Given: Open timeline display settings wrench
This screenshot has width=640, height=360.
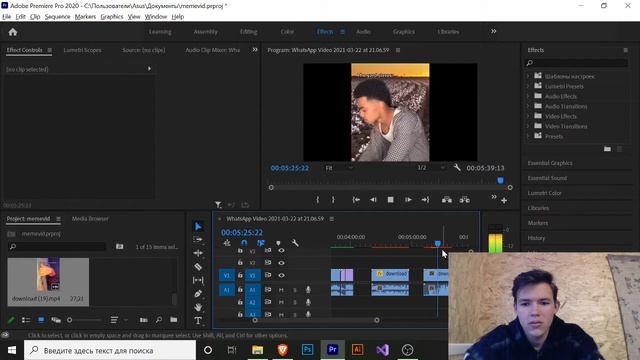Looking at the screenshot, I should 295,243.
